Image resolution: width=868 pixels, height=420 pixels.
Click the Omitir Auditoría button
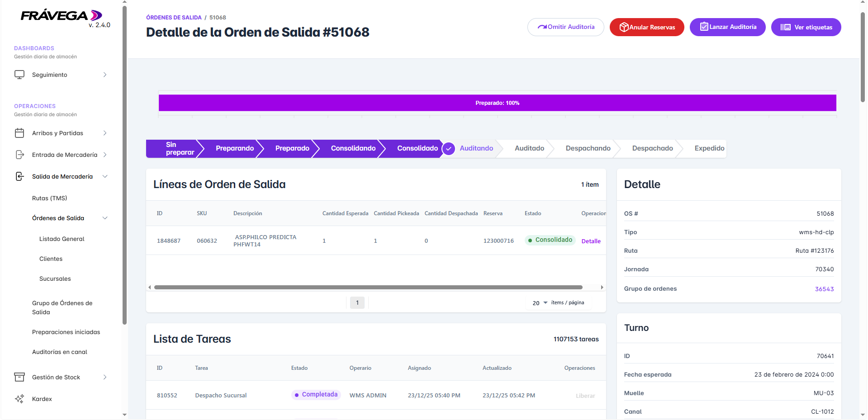click(x=566, y=27)
